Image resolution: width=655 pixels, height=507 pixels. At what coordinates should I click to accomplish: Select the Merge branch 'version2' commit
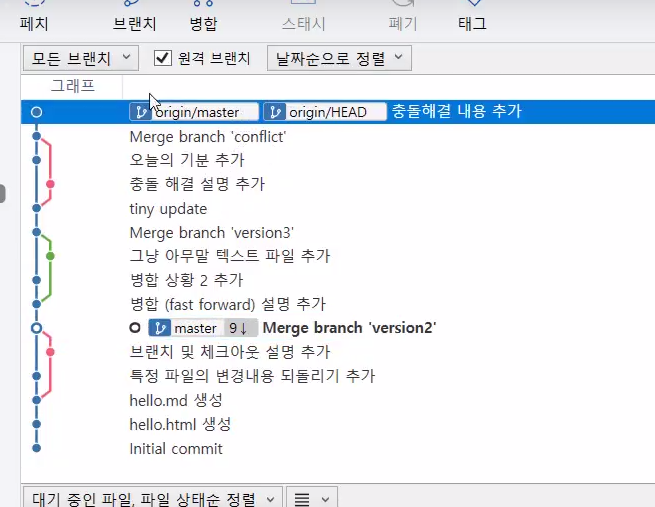[x=350, y=328]
